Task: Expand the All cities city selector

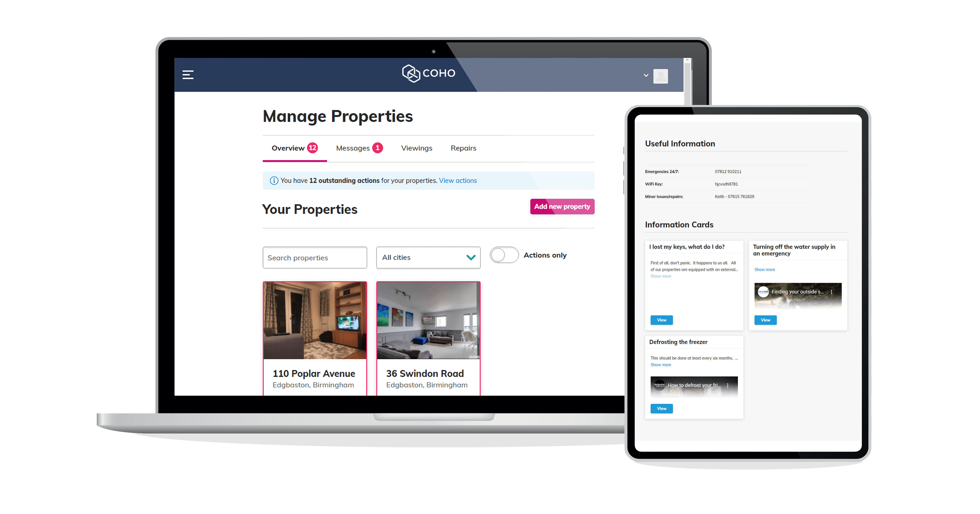Action: (x=428, y=257)
